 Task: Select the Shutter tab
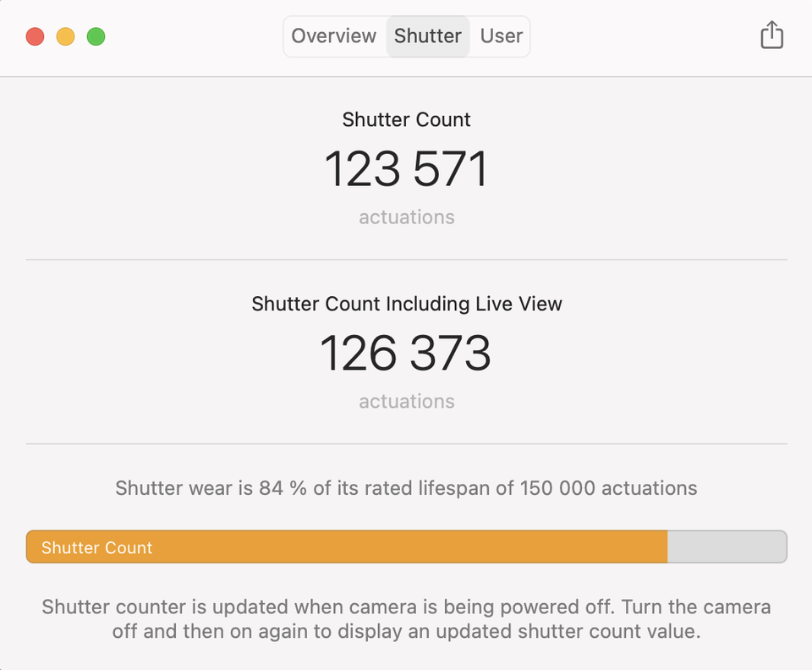click(x=428, y=36)
